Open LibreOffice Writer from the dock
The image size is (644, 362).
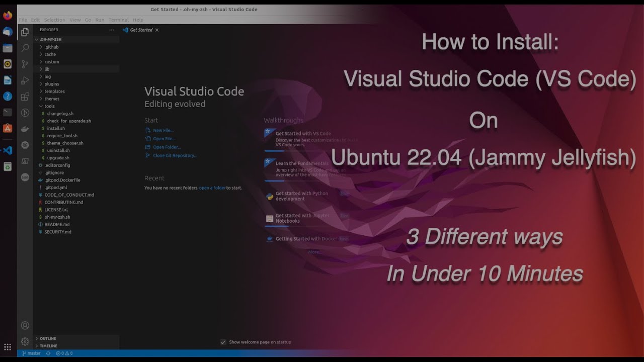(x=8, y=80)
